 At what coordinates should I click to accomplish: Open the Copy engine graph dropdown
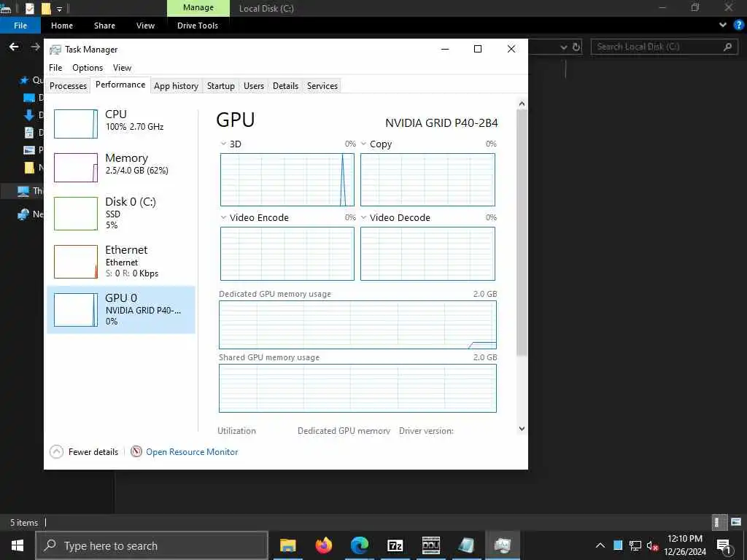pyautogui.click(x=363, y=144)
